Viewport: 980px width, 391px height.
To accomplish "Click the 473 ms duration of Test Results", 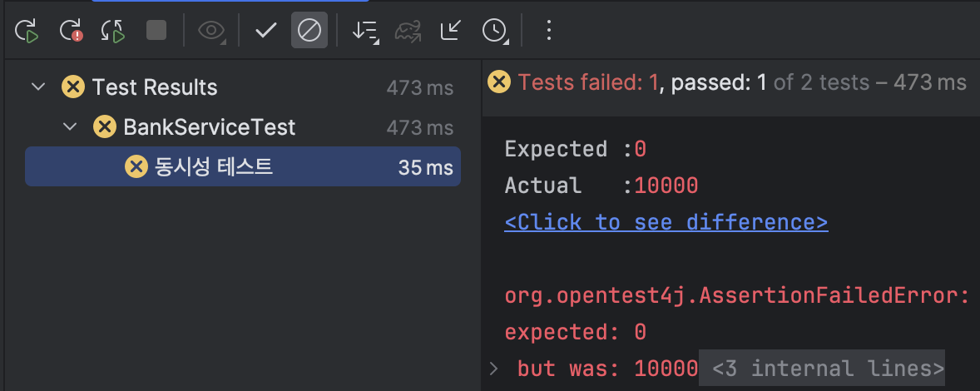I will pyautogui.click(x=419, y=87).
